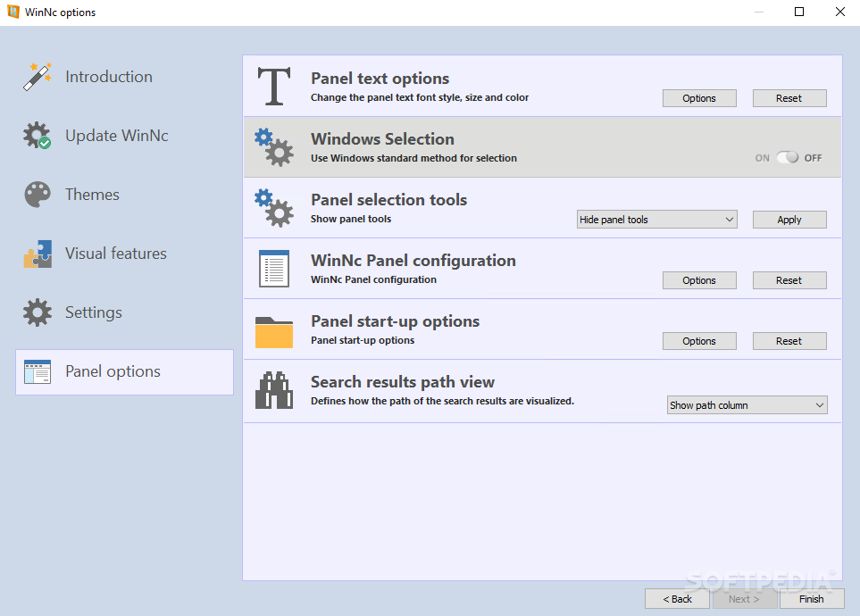
Task: Click the Panel options window icon
Action: [38, 371]
